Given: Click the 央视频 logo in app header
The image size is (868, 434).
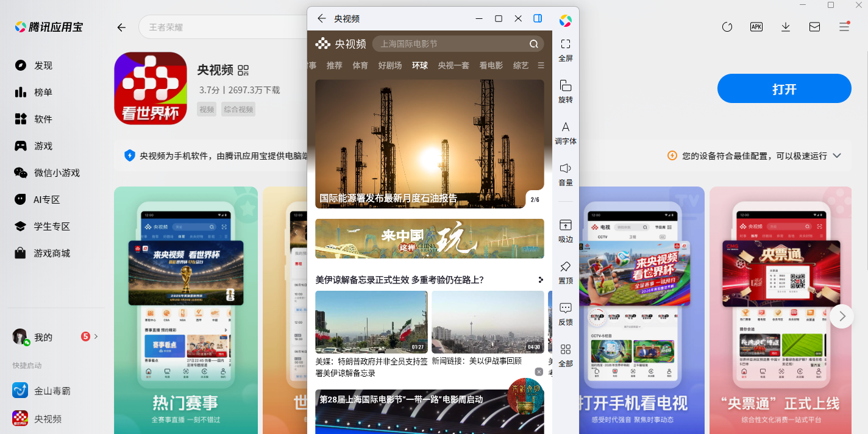Looking at the screenshot, I should coord(341,44).
